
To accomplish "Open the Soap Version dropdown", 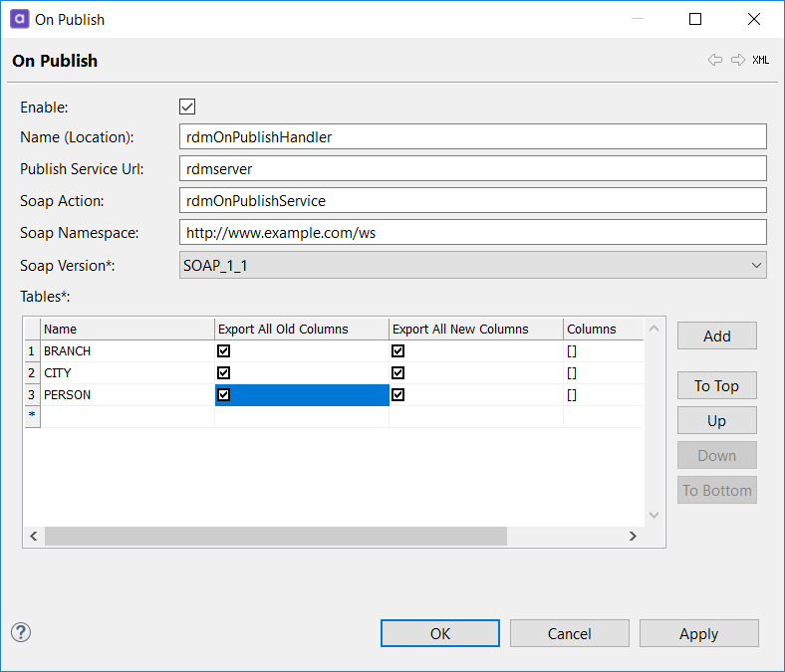I will pos(473,265).
